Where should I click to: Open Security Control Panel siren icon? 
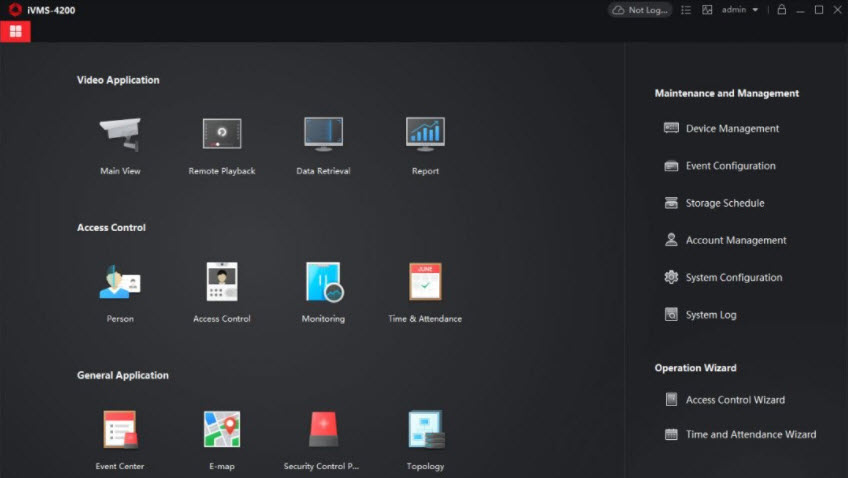tap(323, 429)
